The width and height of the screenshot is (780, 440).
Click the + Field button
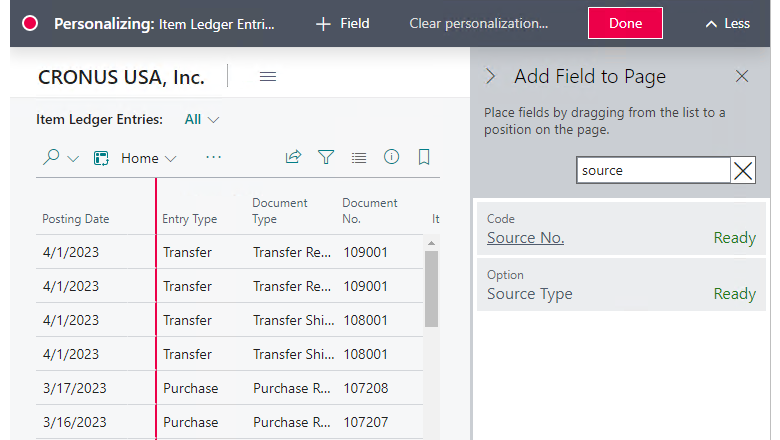343,23
